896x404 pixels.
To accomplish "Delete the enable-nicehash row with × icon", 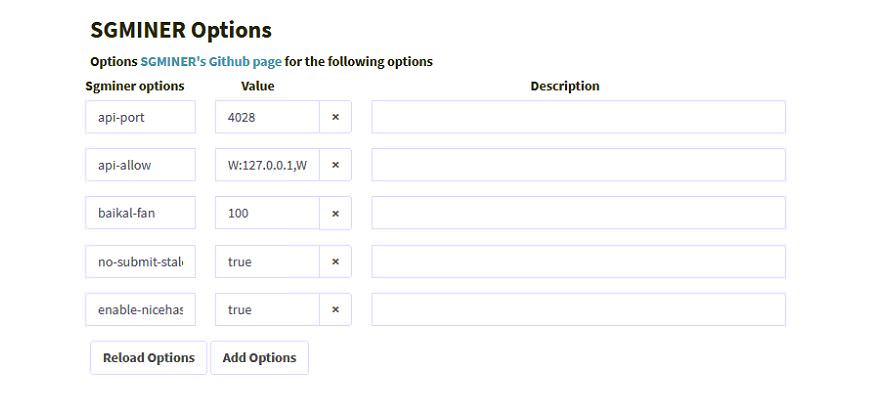I will click(335, 310).
